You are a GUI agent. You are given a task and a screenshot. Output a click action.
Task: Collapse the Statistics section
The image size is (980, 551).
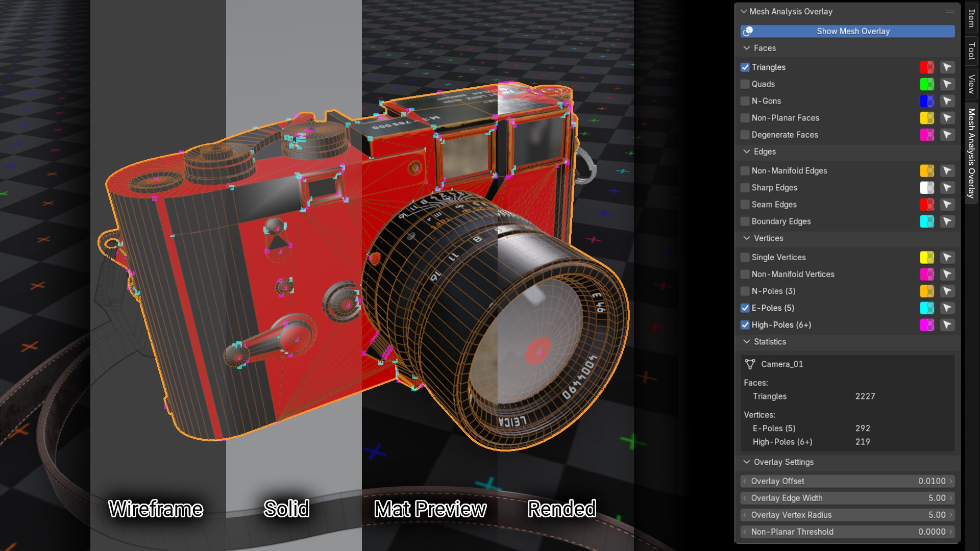click(747, 342)
